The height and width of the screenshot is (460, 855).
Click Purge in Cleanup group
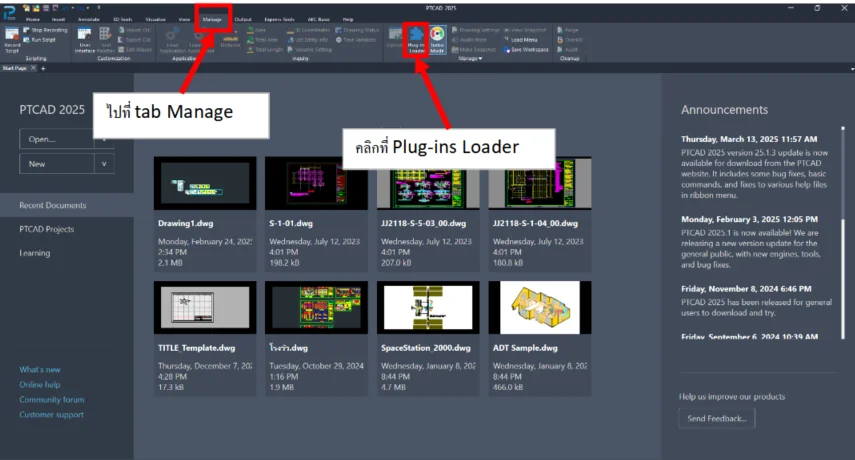pyautogui.click(x=568, y=31)
